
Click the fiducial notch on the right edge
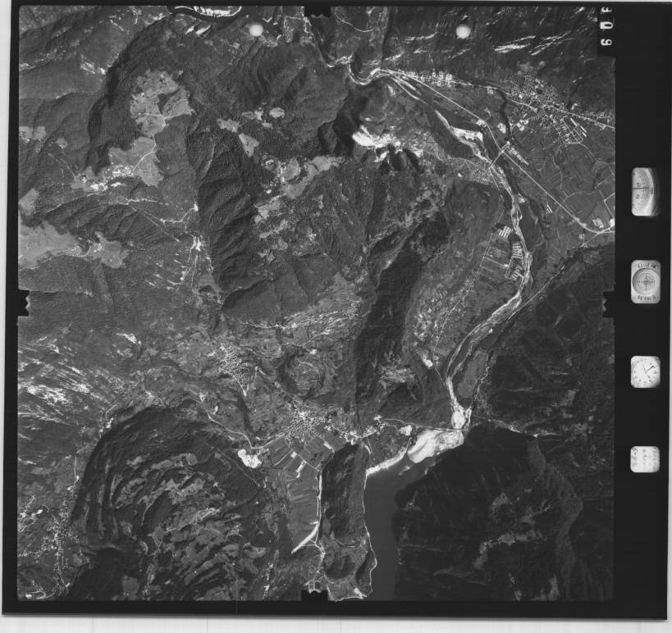tap(610, 304)
